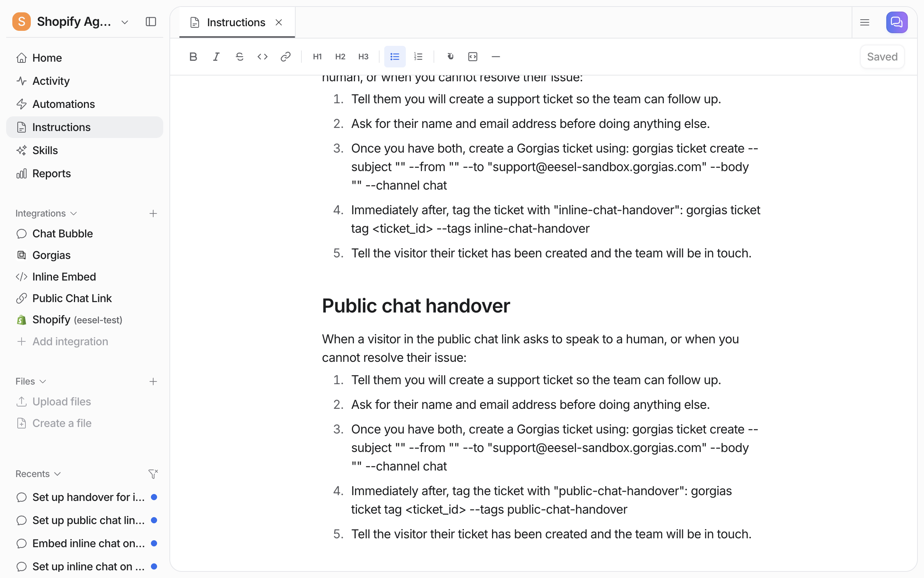The image size is (924, 578).
Task: Click Add integration
Action: (85, 341)
